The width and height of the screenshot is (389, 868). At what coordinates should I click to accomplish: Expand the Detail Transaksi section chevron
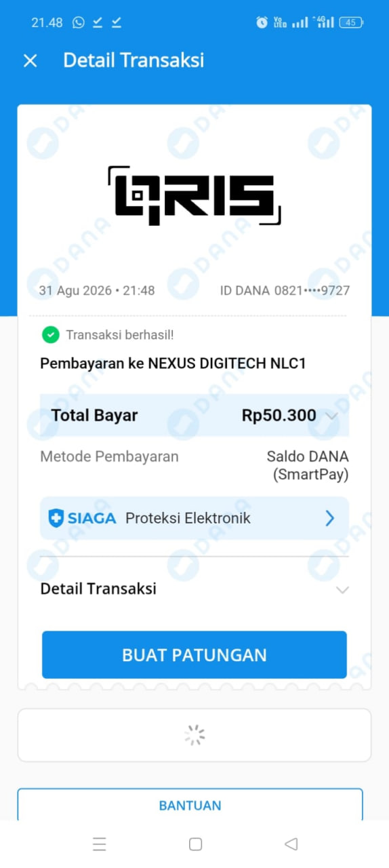(342, 589)
